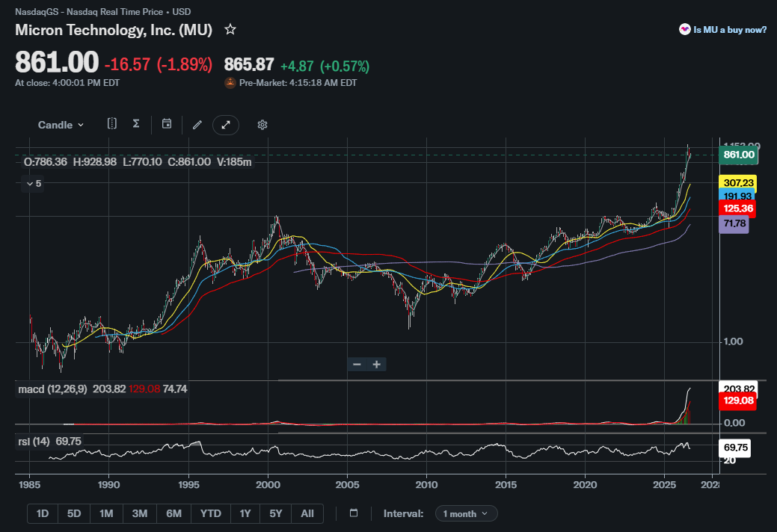777x532 pixels.
Task: Select the 5D range tab
Action: pos(74,513)
